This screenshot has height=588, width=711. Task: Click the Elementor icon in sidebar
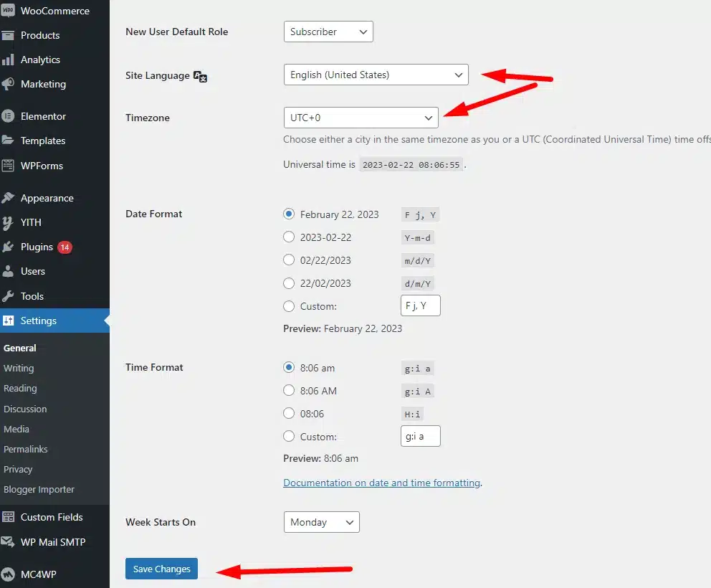pos(9,116)
